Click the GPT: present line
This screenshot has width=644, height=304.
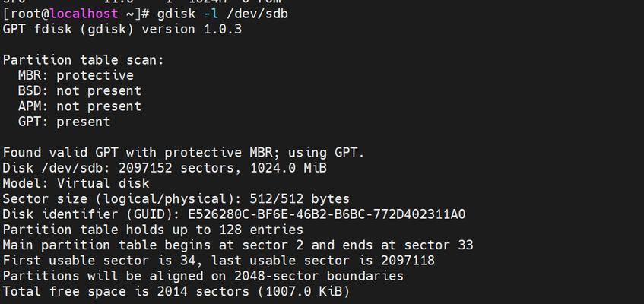[65, 122]
